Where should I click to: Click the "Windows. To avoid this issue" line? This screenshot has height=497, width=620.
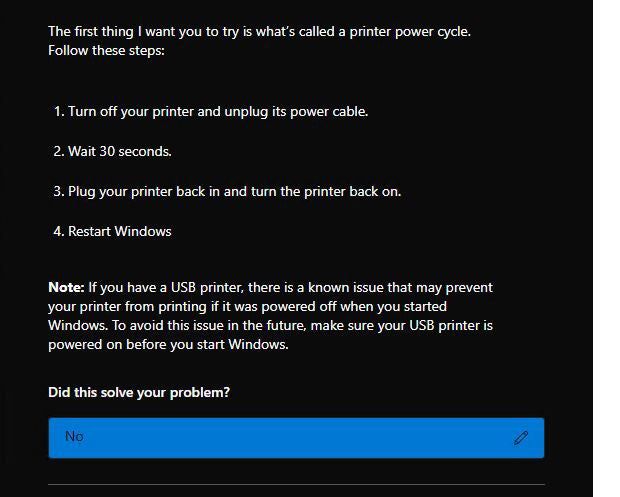click(270, 325)
